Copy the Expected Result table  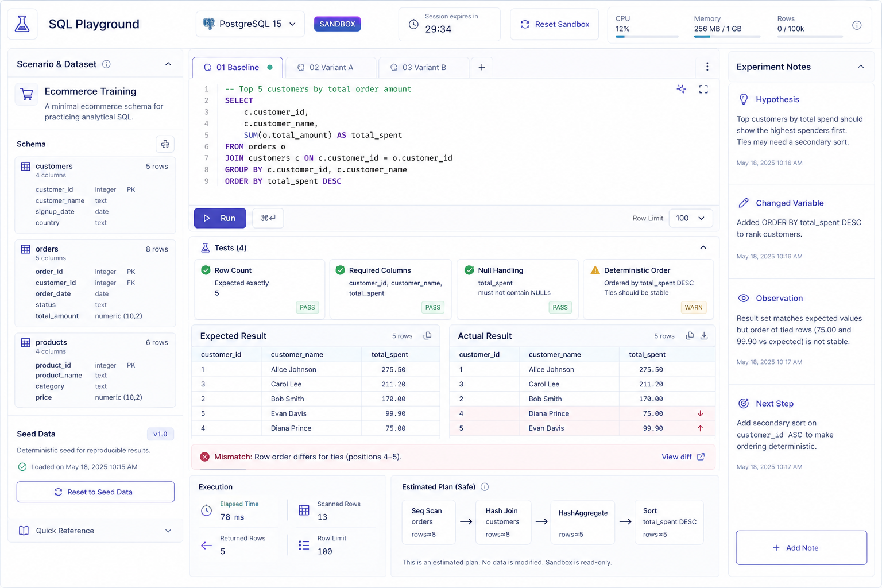[x=427, y=336]
